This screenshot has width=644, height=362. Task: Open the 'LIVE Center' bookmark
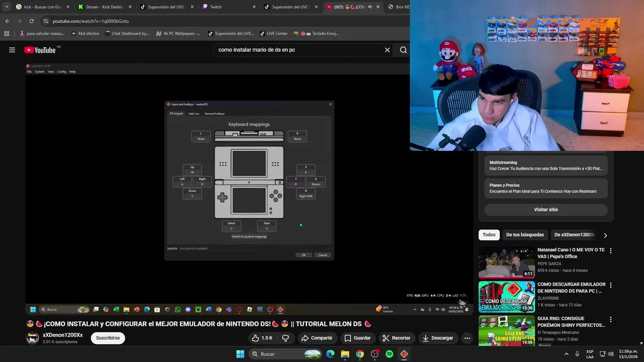273,34
